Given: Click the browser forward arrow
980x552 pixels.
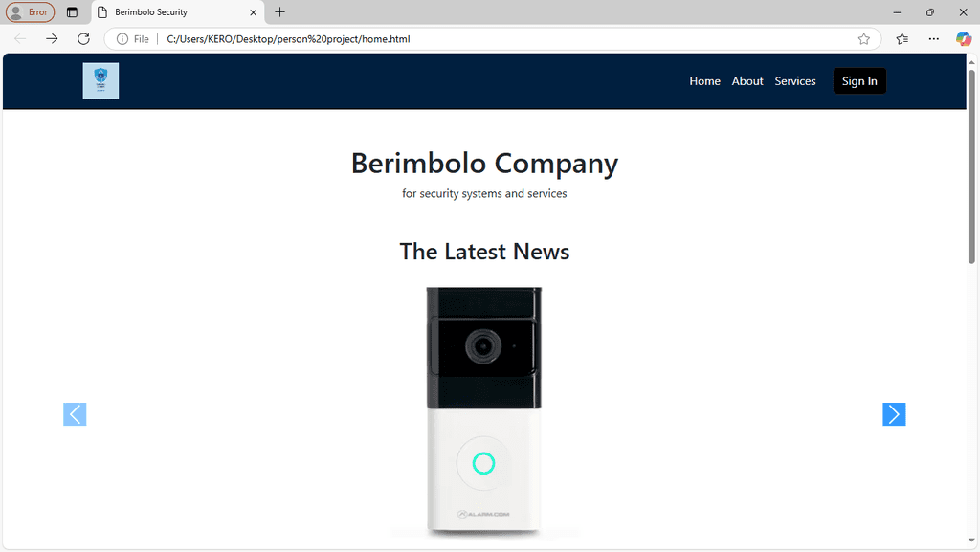Looking at the screenshot, I should tap(52, 38).
